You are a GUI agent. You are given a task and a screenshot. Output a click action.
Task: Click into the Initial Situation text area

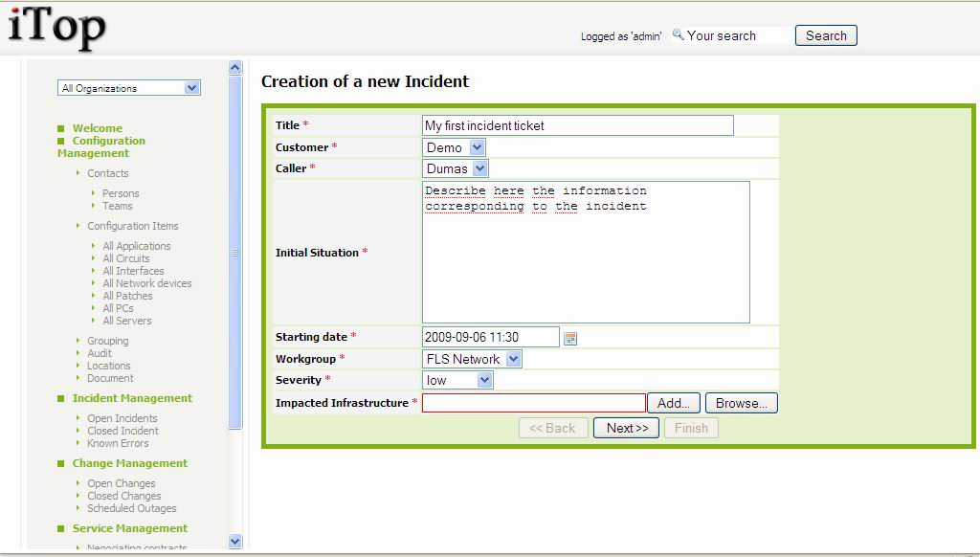click(586, 252)
